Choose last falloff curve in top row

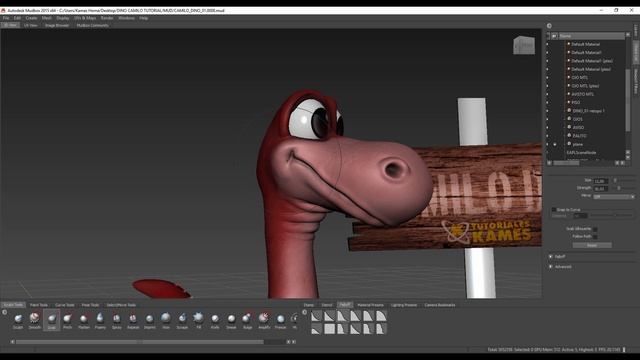pos(381,316)
